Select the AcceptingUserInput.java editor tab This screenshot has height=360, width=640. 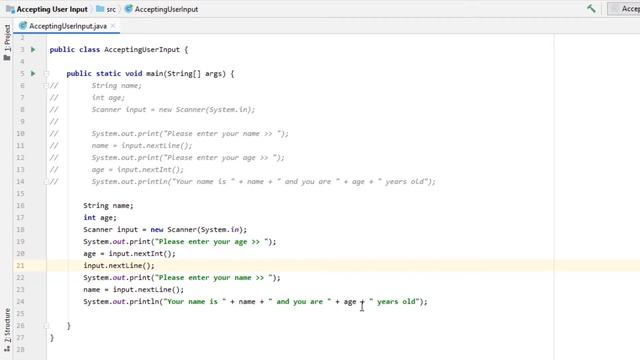click(67, 26)
